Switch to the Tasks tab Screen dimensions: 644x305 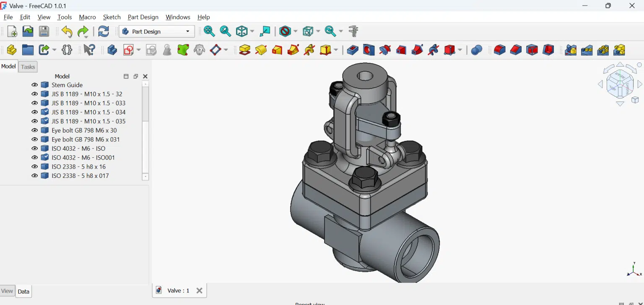tap(28, 66)
